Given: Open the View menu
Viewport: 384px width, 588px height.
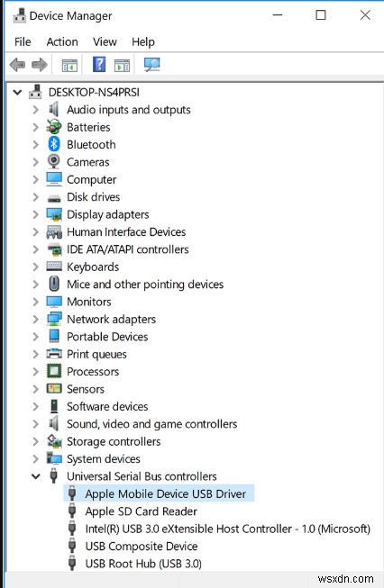Looking at the screenshot, I should pyautogui.click(x=105, y=41).
